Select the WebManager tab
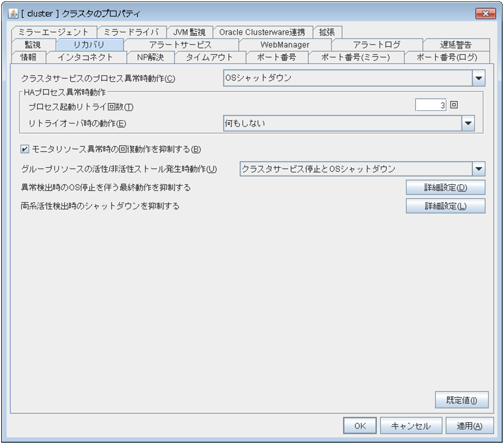The width and height of the screenshot is (504, 444). [284, 45]
